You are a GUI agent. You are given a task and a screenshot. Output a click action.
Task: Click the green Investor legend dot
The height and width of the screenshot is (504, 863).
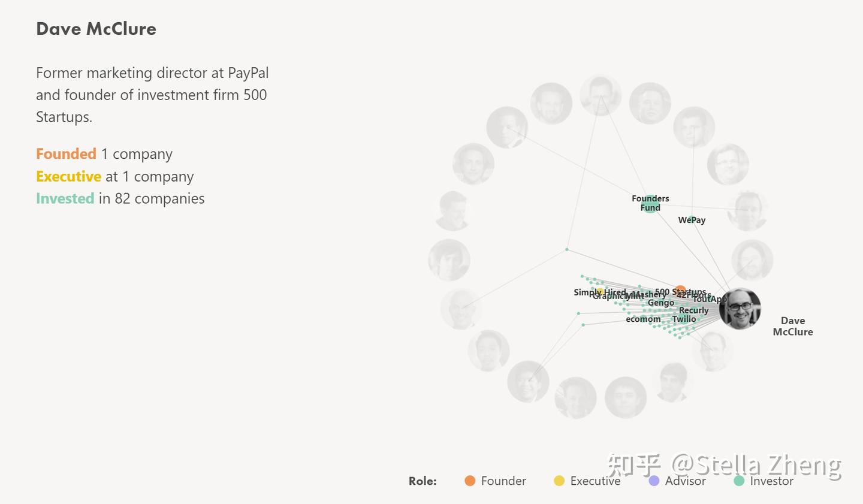739,481
